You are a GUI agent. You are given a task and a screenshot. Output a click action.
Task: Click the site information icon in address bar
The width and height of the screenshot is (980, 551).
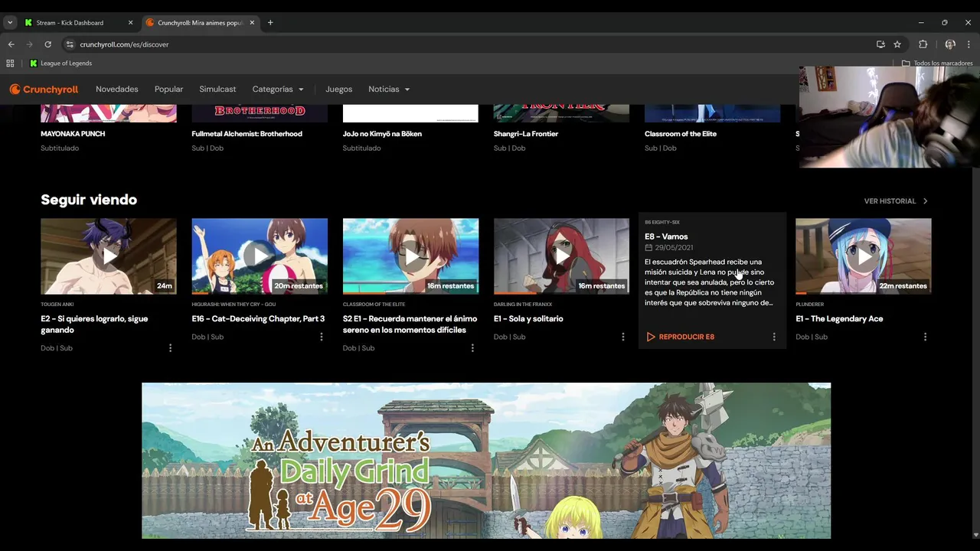(x=70, y=44)
